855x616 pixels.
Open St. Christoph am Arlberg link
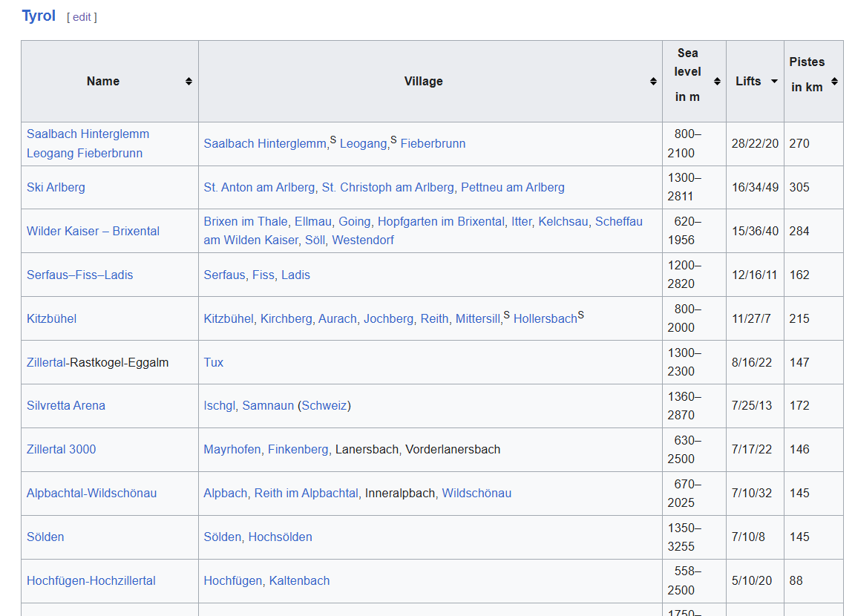click(x=387, y=188)
